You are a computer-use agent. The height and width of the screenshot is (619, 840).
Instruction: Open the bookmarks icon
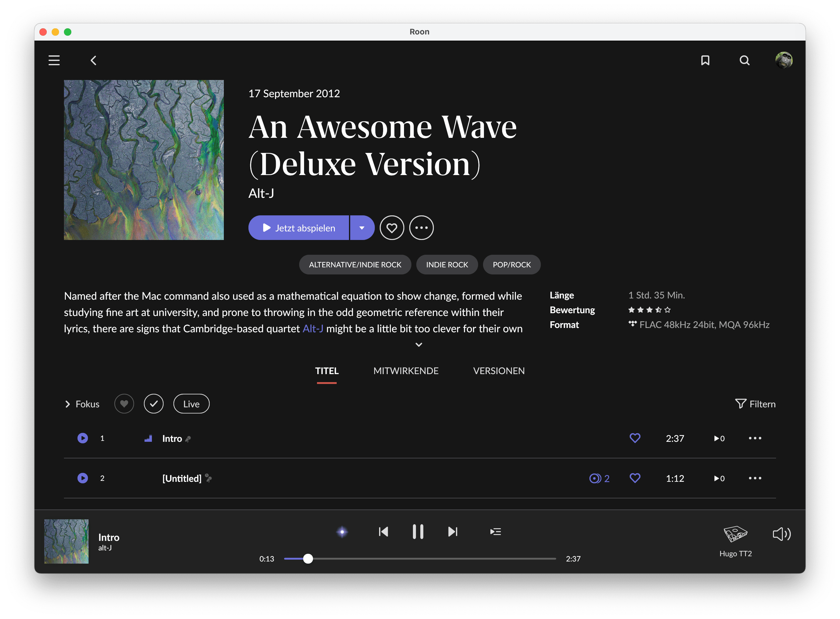[705, 60]
